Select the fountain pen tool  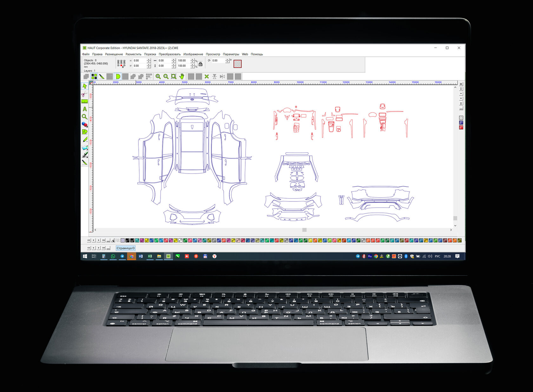tap(84, 155)
